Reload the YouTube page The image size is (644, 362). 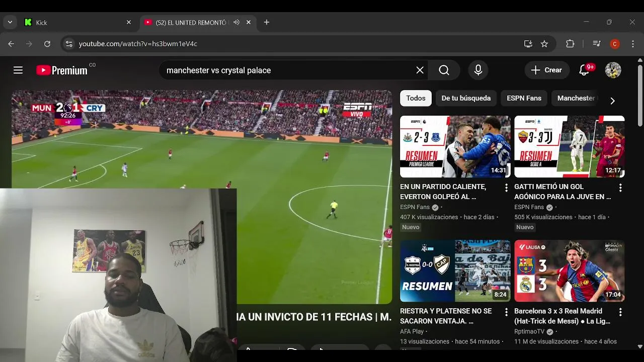[47, 44]
